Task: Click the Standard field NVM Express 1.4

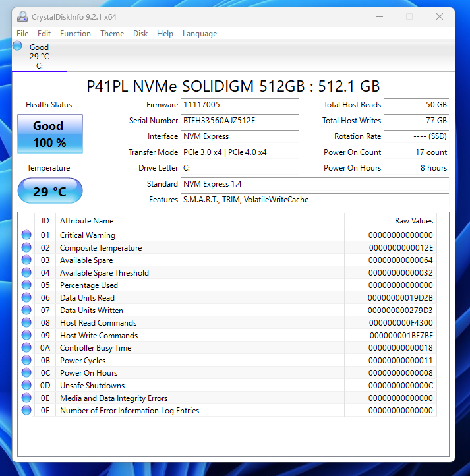Action: (315, 184)
